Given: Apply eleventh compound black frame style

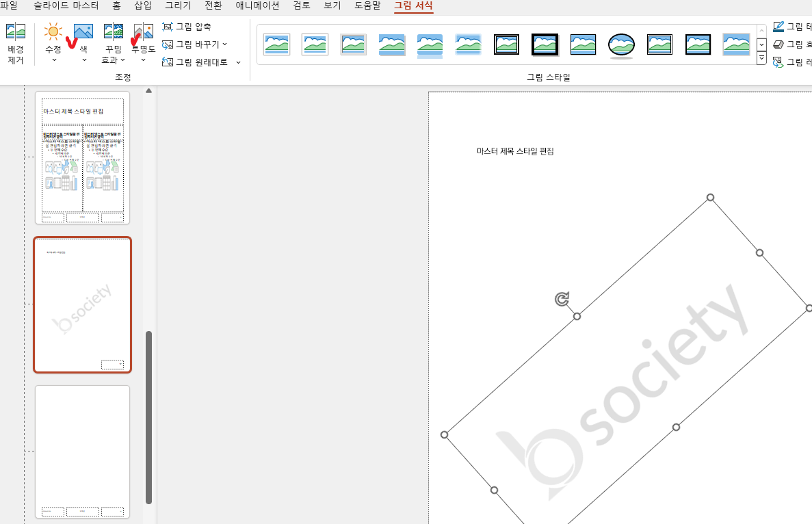Looking at the screenshot, I should click(x=659, y=44).
